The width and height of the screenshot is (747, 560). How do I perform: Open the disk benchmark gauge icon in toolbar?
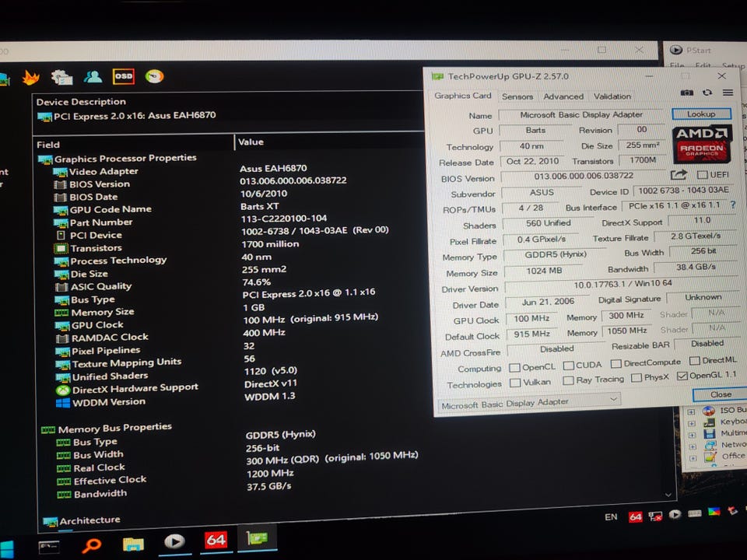click(154, 76)
